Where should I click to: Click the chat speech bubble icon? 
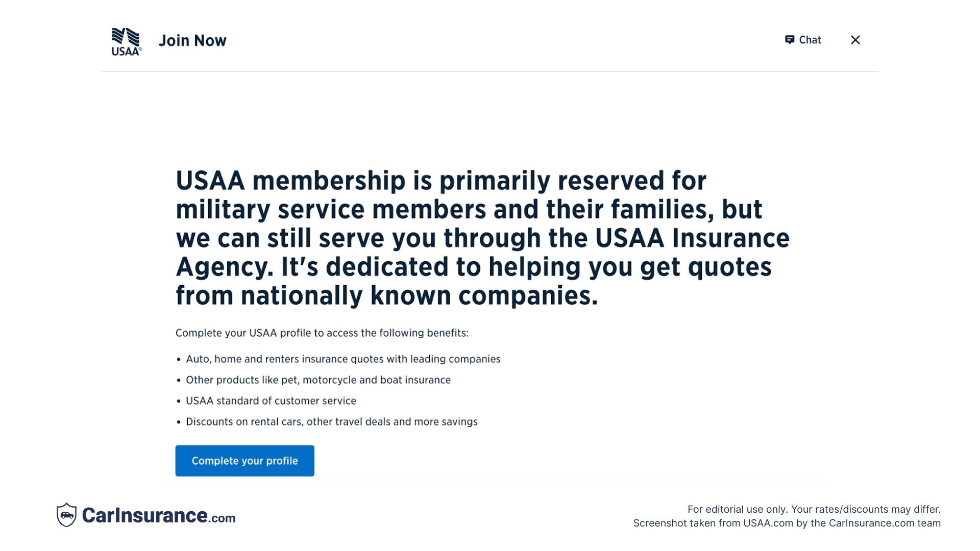click(790, 40)
